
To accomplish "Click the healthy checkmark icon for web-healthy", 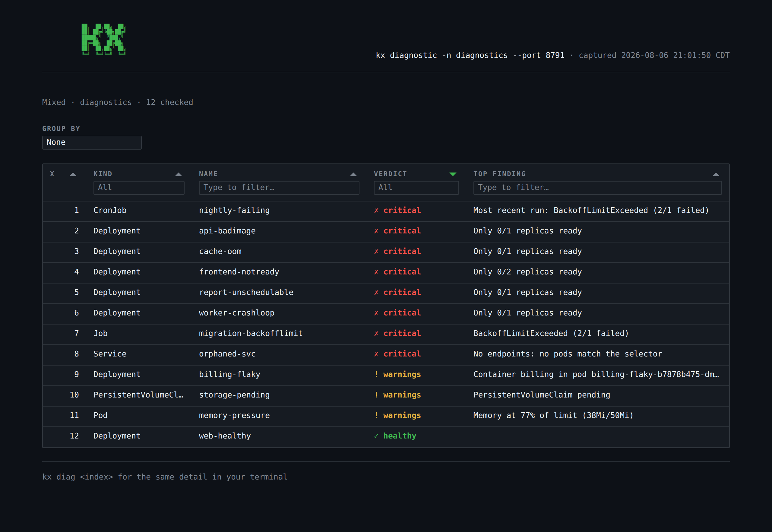I will 376,436.
